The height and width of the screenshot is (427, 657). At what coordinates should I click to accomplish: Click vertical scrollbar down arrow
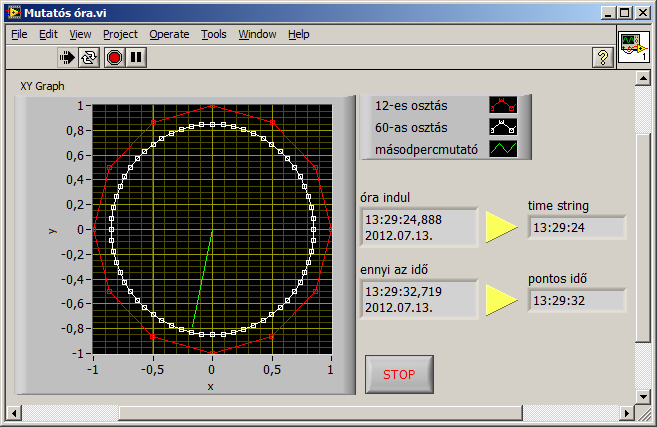[642, 396]
